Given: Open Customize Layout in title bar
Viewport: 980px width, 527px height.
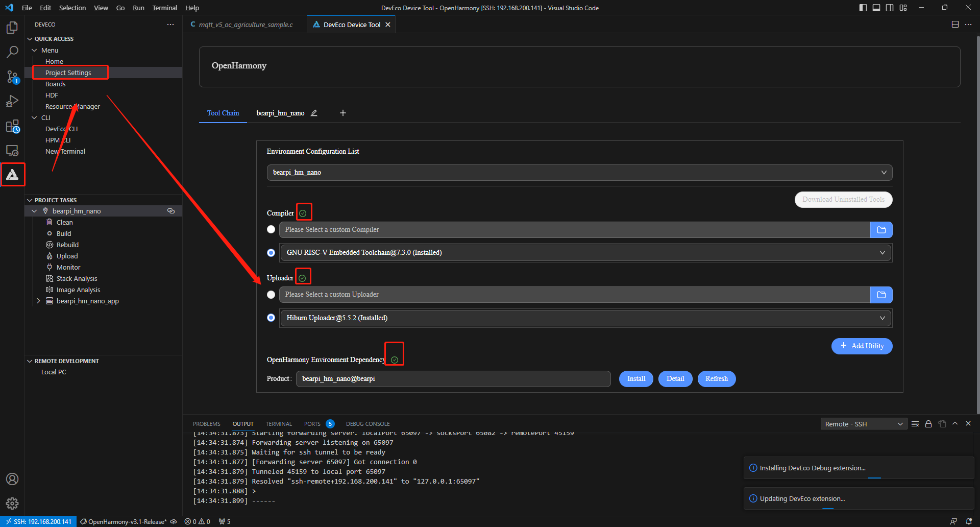Looking at the screenshot, I should pos(903,8).
